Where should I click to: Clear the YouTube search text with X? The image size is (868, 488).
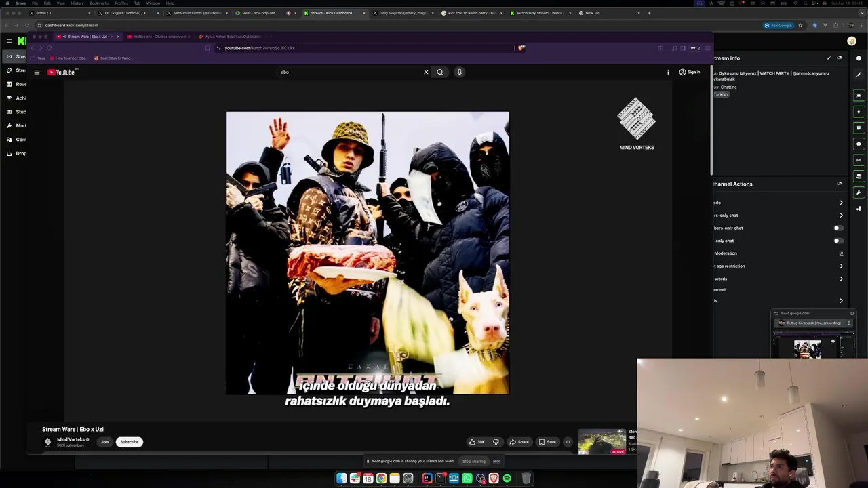[426, 72]
